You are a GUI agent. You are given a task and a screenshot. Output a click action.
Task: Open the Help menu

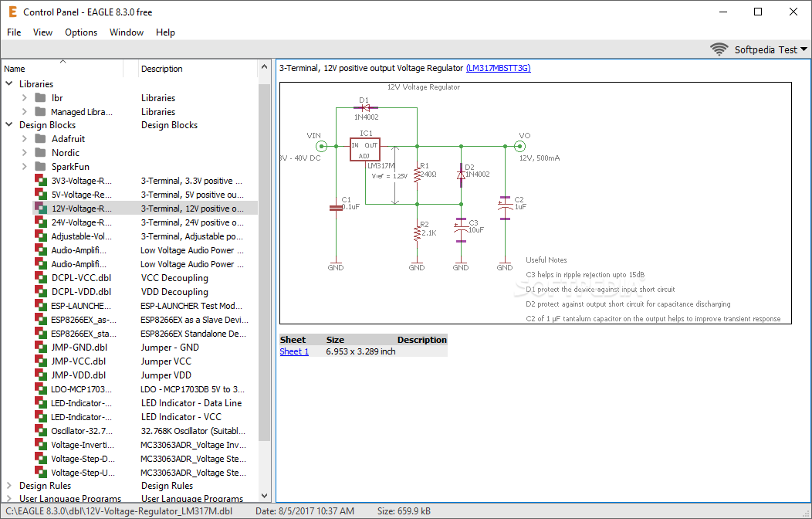pos(165,32)
